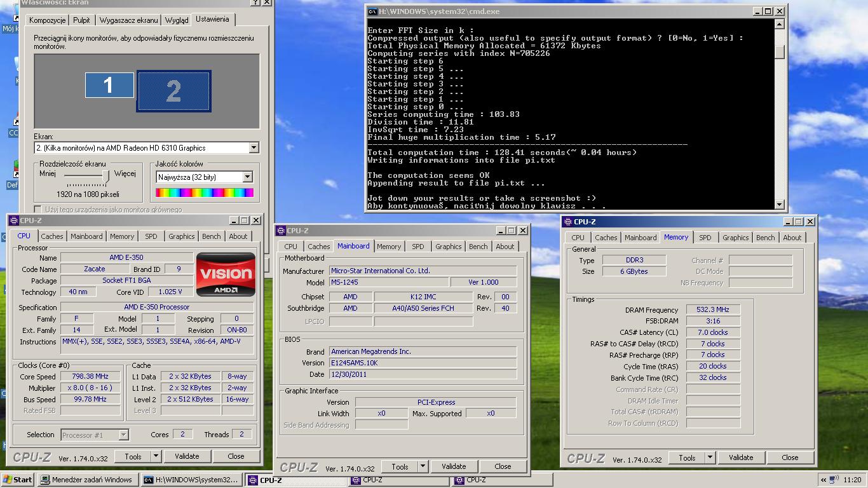Click the color spectrum bar preview
The height and width of the screenshot is (488, 868).
tap(205, 193)
